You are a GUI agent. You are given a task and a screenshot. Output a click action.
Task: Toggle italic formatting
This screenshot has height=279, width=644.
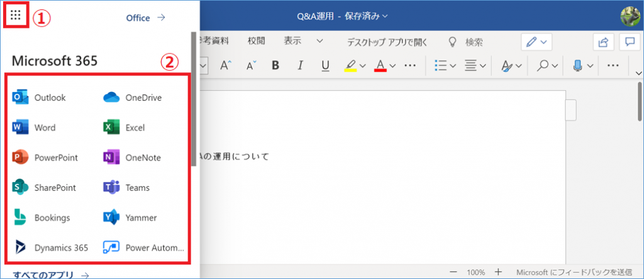[300, 65]
